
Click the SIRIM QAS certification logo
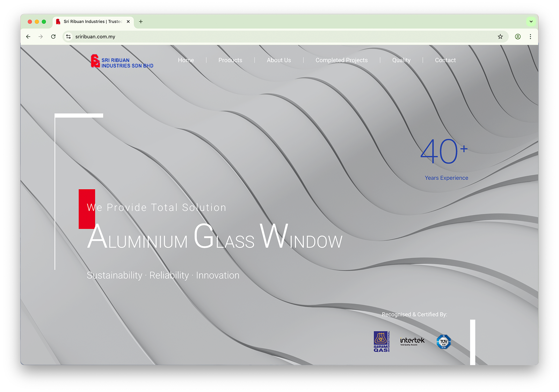(x=382, y=341)
